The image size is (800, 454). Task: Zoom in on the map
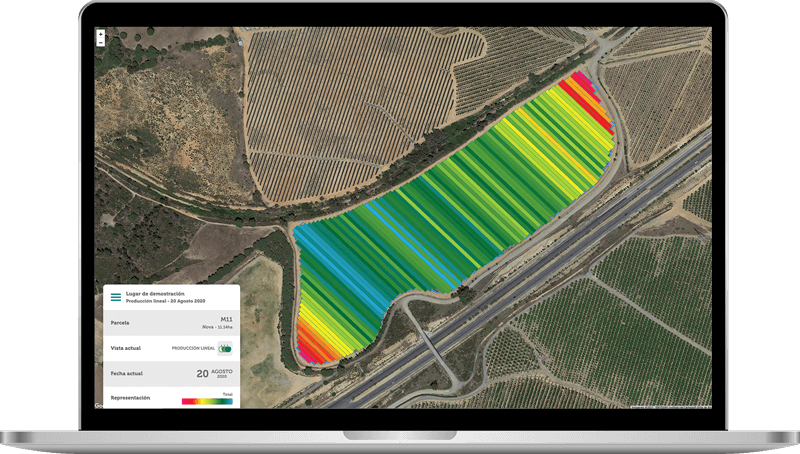pyautogui.click(x=100, y=34)
